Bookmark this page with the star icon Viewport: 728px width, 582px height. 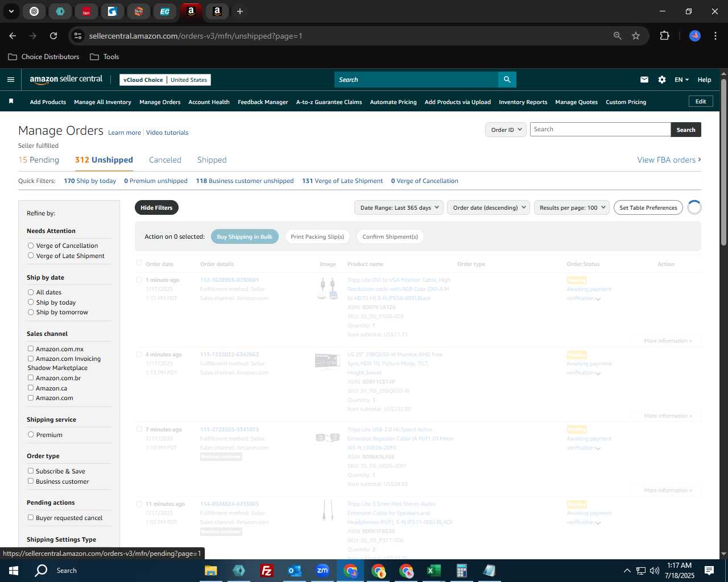636,36
